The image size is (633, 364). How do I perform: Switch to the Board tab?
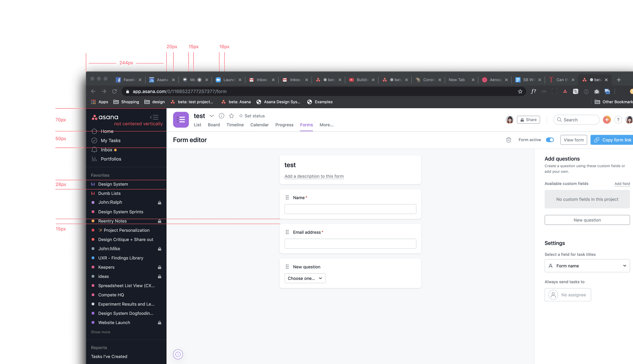[x=214, y=125]
